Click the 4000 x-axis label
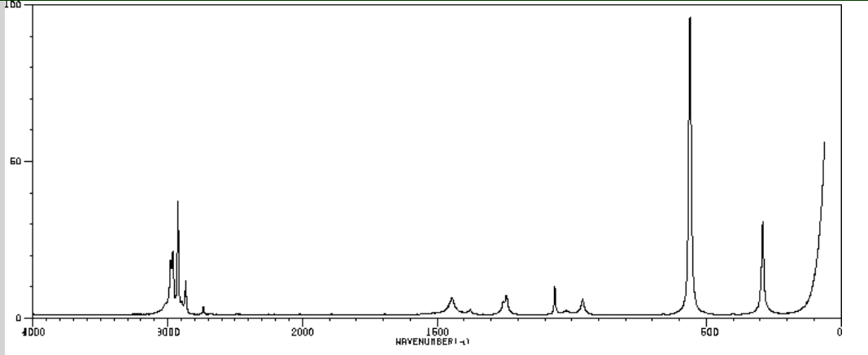This screenshot has width=868, height=355. pos(32,332)
